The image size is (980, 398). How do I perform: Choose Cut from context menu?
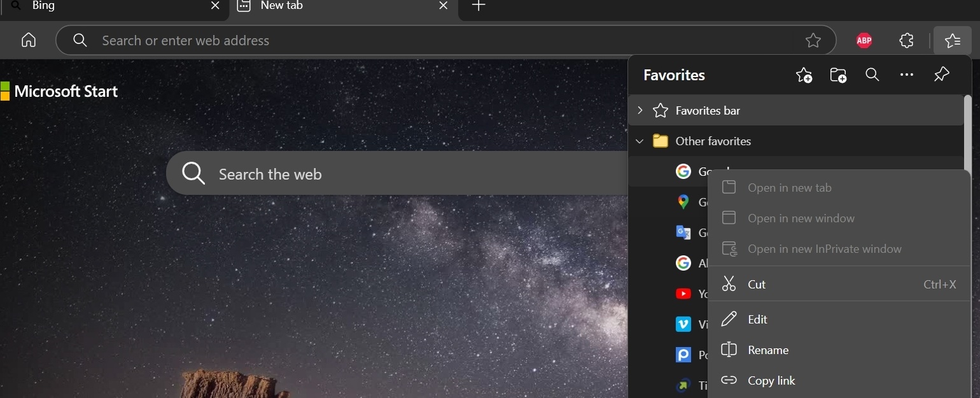coord(839,285)
